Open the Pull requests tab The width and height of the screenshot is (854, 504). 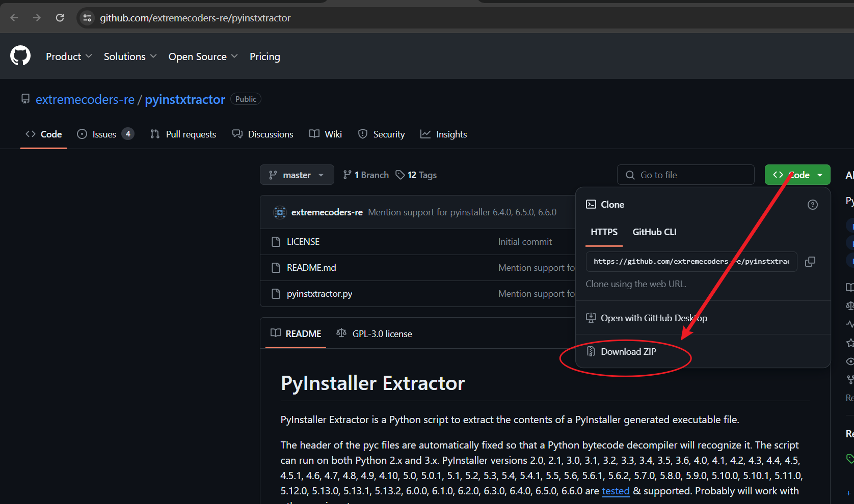point(183,134)
